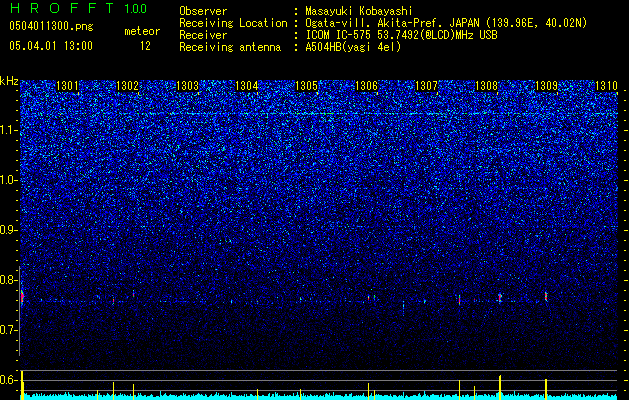Click the 0.8 kHz axis label

(8, 280)
